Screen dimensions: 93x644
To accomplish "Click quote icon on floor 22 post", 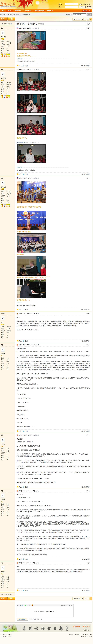I will [x=24, y=174].
